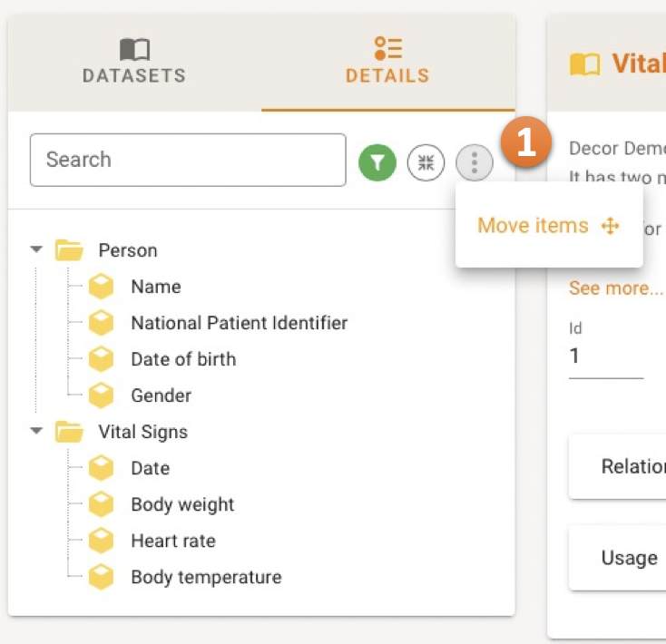This screenshot has height=644, width=666.
Task: Click in the Search input field
Action: (x=187, y=161)
